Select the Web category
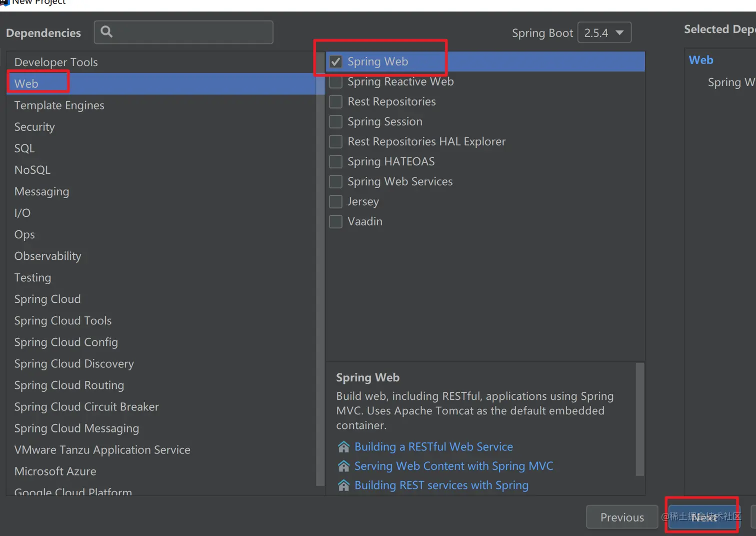This screenshot has width=756, height=536. (x=161, y=84)
